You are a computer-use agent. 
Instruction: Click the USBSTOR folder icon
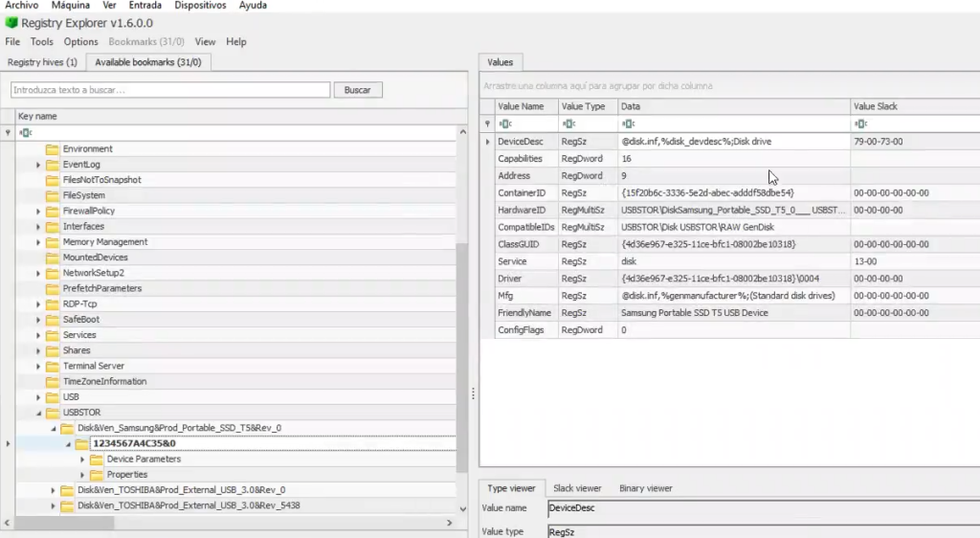tap(53, 413)
